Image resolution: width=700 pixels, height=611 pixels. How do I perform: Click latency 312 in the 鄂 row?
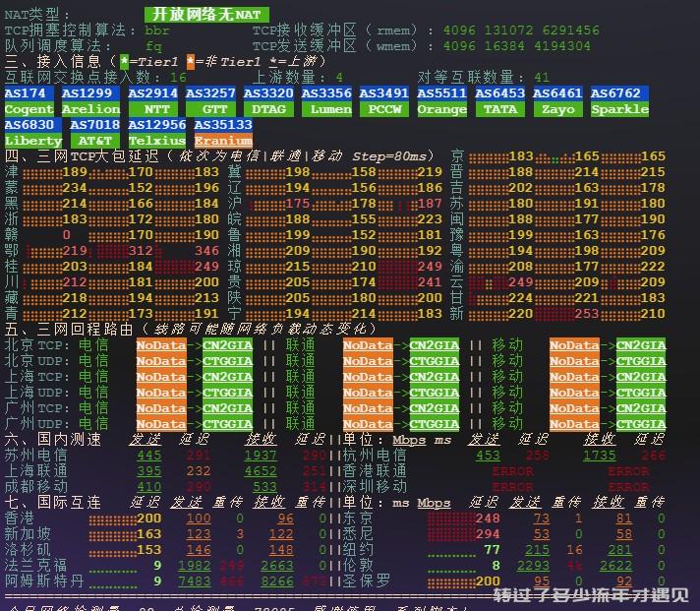click(141, 251)
